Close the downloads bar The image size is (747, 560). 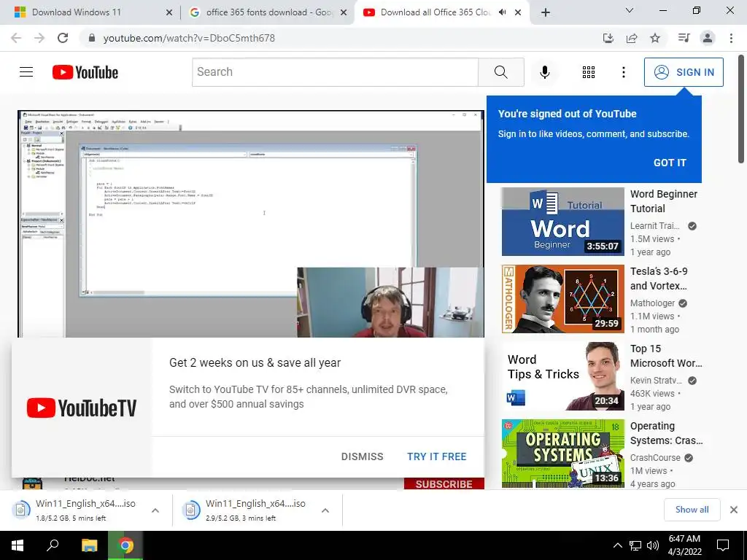734,510
